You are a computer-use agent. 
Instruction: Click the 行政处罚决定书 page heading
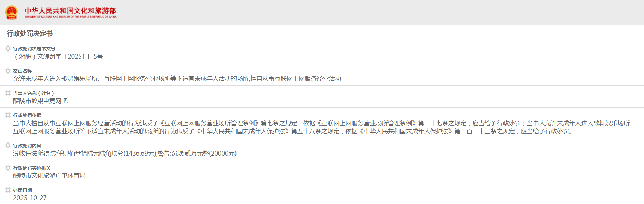[x=30, y=33]
